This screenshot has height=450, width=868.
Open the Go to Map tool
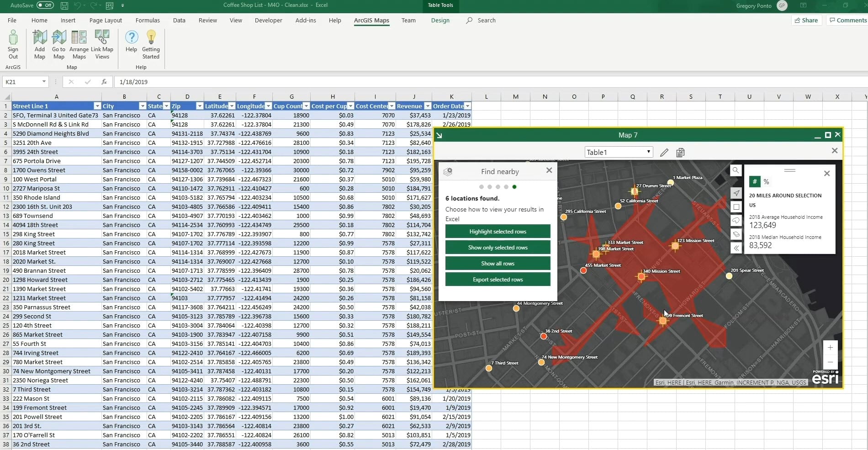(x=58, y=44)
